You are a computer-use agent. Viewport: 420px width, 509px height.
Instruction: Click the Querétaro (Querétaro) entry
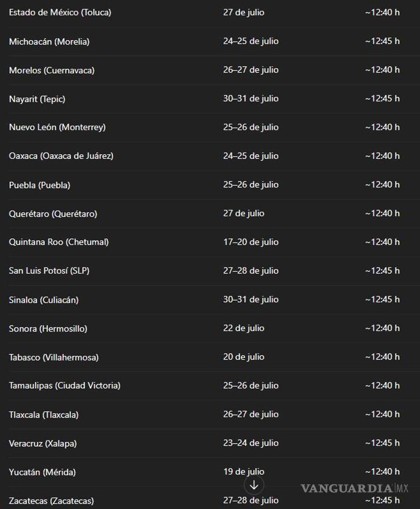click(53, 214)
